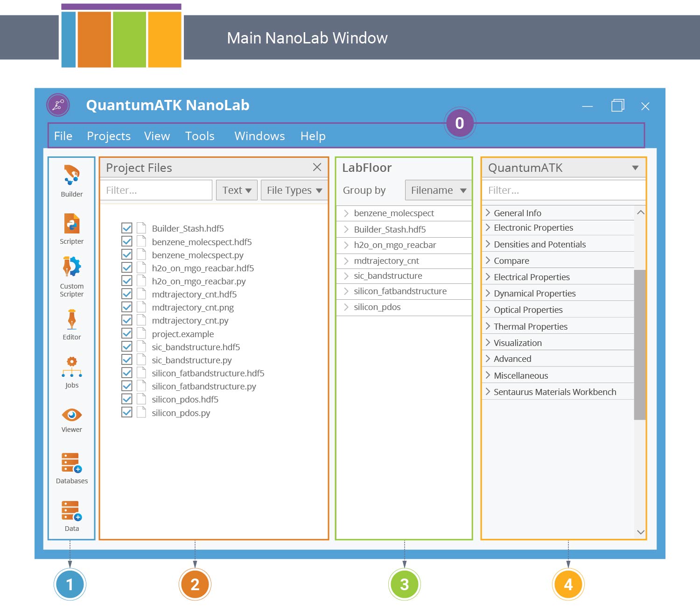Open the View menu
Image resolution: width=700 pixels, height=607 pixels.
(x=157, y=136)
